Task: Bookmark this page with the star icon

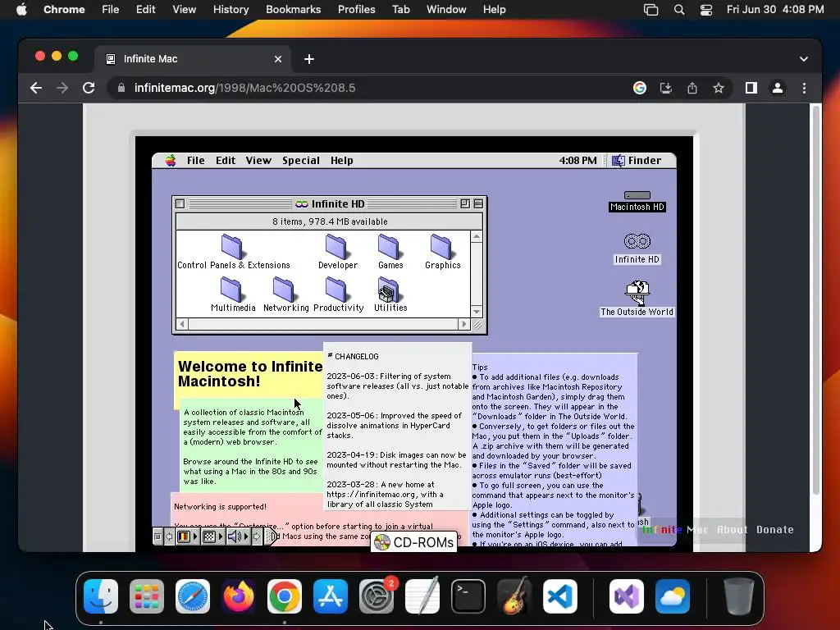Action: (719, 88)
